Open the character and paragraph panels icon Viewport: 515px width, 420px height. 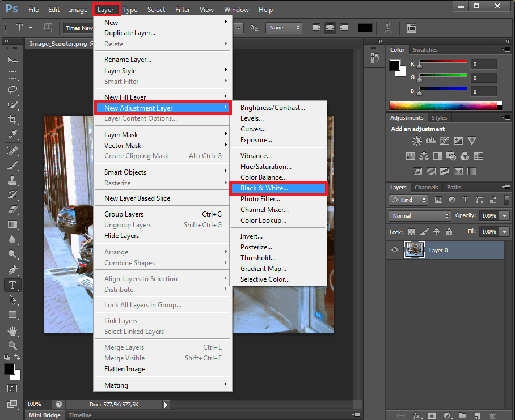[411, 28]
